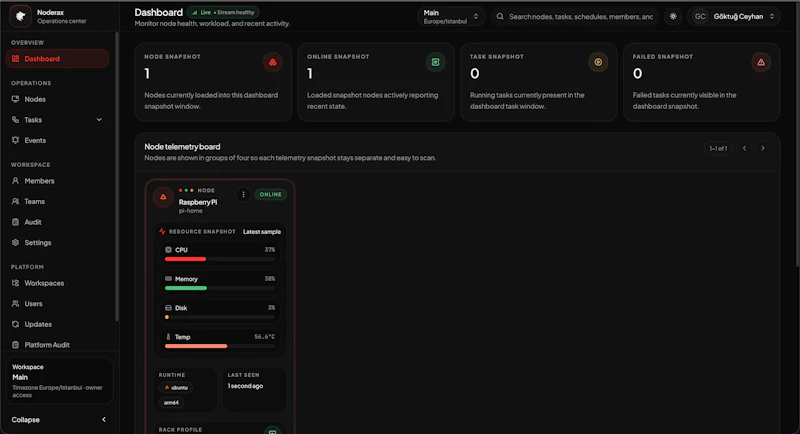
Task: Open Göktuğ Ceyhan user menu
Action: [734, 16]
